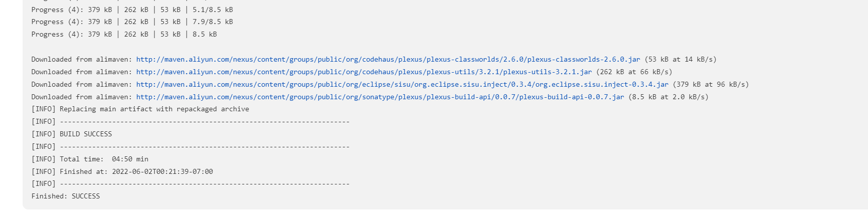
Task: Click the "Finished: SUCCESS" status text
Action: 66,196
